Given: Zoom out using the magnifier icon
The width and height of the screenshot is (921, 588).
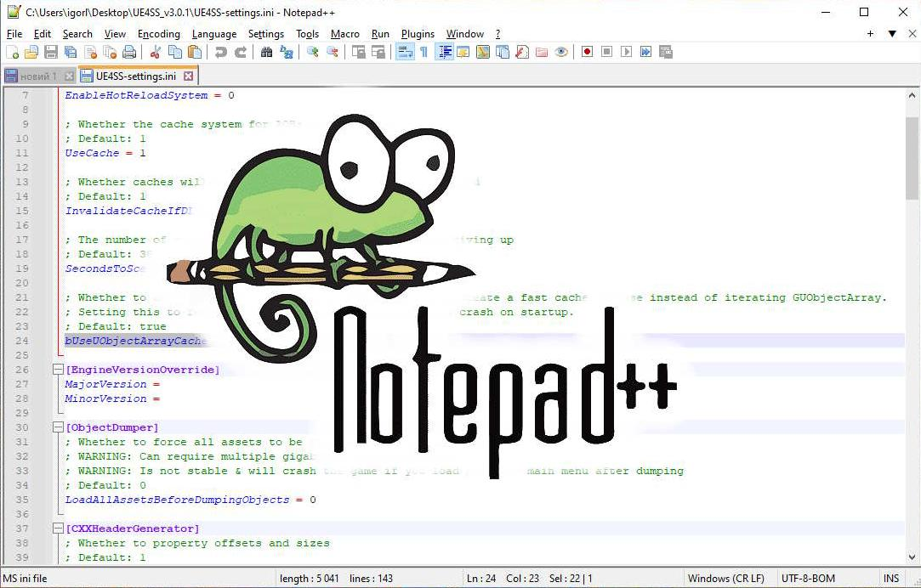Looking at the screenshot, I should (x=333, y=52).
